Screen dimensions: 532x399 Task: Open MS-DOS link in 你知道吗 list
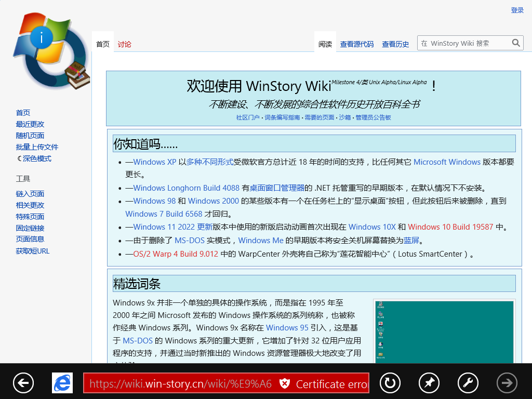pos(190,241)
